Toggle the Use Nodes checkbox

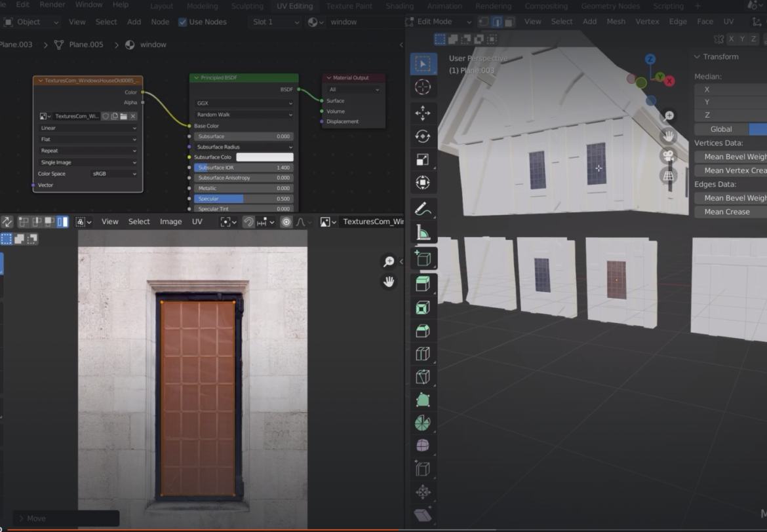[x=183, y=22]
